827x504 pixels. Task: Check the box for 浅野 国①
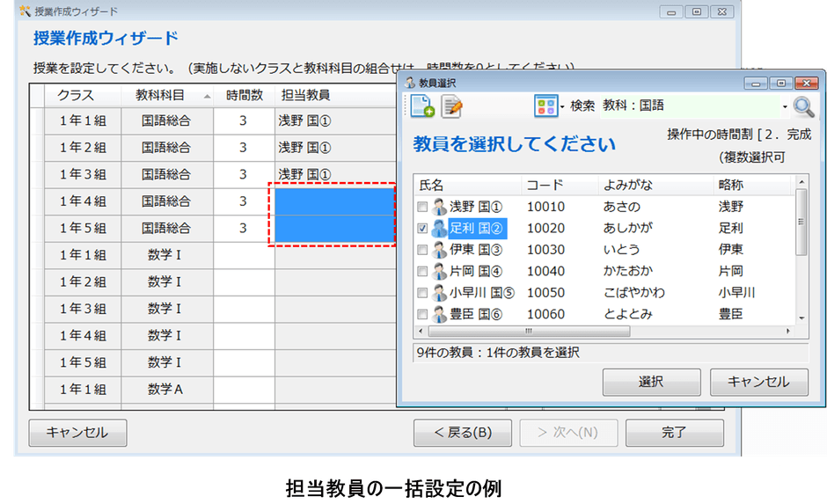coord(422,208)
